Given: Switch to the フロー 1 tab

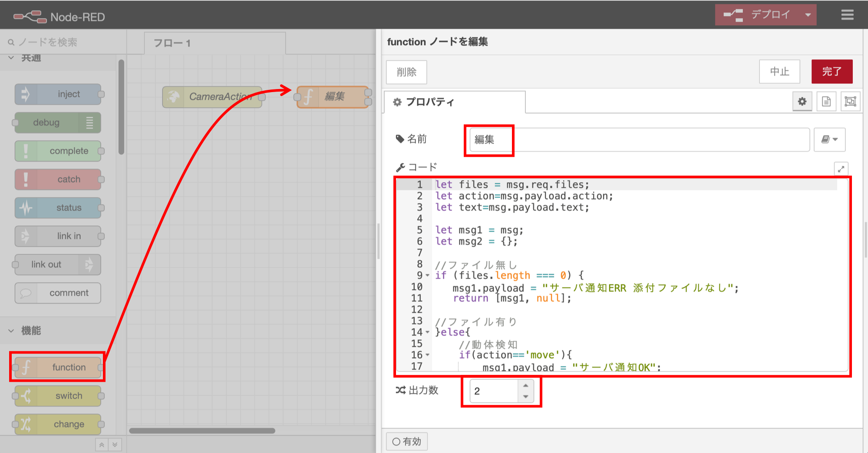Looking at the screenshot, I should coord(215,43).
